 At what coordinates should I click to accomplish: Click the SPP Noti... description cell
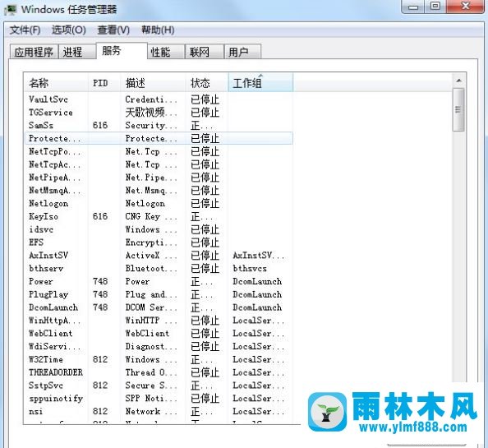coord(151,399)
